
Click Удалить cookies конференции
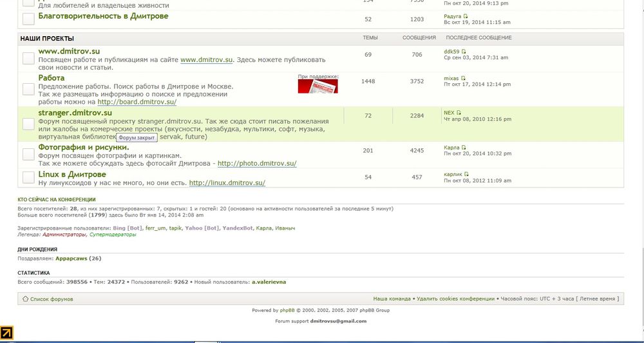click(455, 299)
